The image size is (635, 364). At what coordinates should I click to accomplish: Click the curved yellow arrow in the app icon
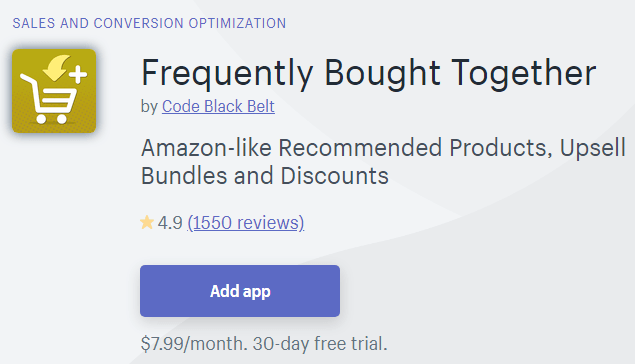click(57, 68)
